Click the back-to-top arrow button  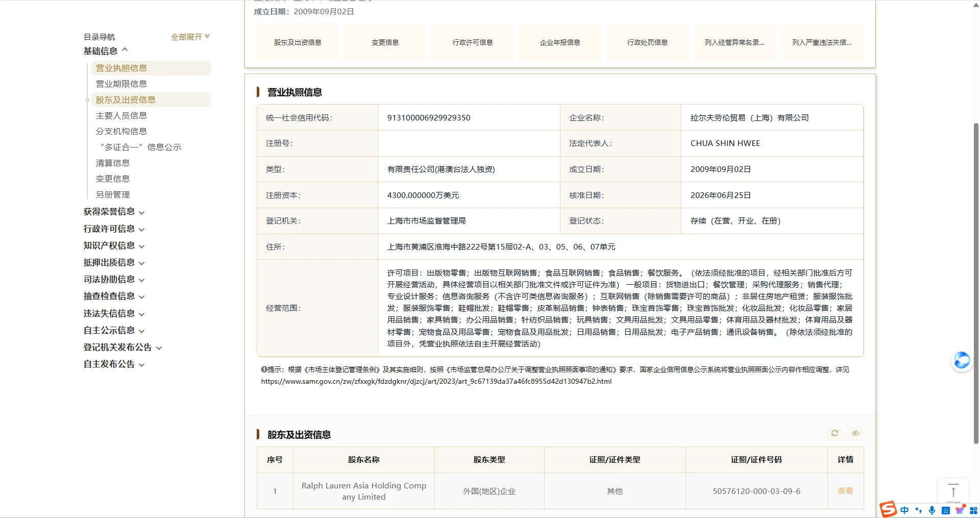pyautogui.click(x=953, y=491)
